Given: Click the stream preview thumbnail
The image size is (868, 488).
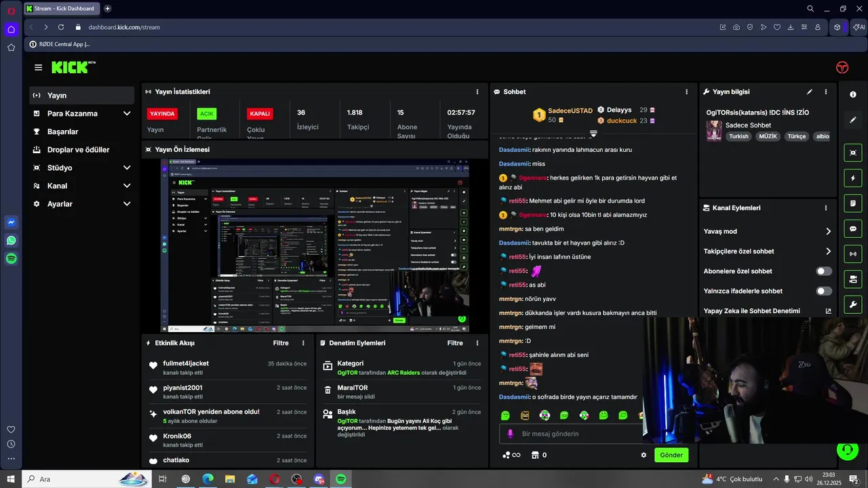Looking at the screenshot, I should [x=315, y=245].
